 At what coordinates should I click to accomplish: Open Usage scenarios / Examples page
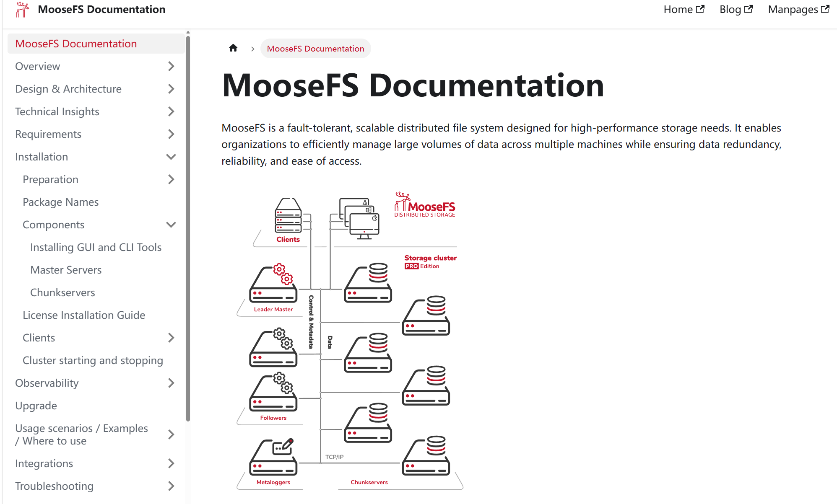point(81,434)
